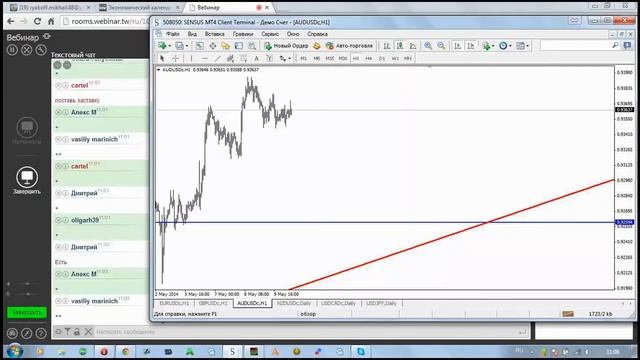
Task: Expand the Profiles dropdown arrow
Action: point(187,46)
